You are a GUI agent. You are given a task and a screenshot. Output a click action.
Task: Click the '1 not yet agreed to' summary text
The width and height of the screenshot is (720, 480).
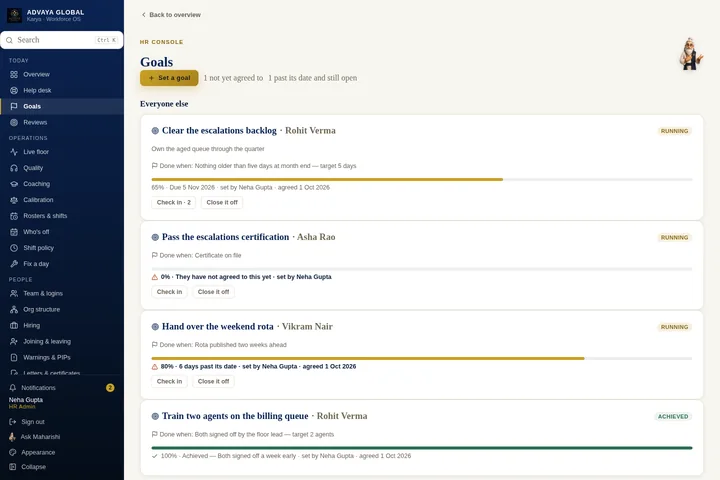233,78
